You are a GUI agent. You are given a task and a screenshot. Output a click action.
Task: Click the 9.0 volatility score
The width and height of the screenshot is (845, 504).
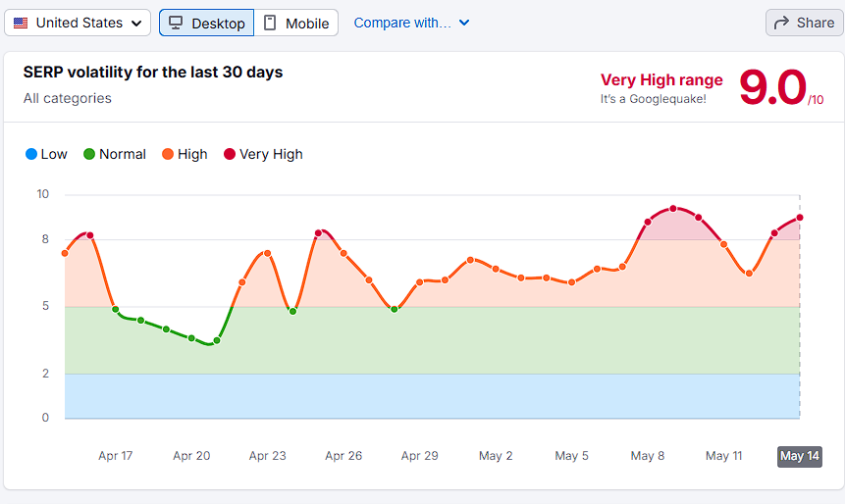(x=772, y=86)
